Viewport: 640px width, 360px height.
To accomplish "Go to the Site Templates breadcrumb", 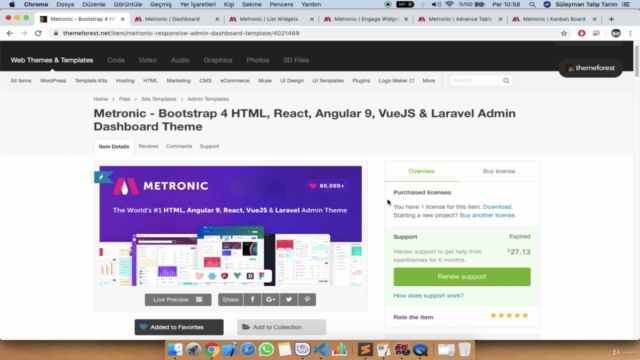I will click(159, 99).
